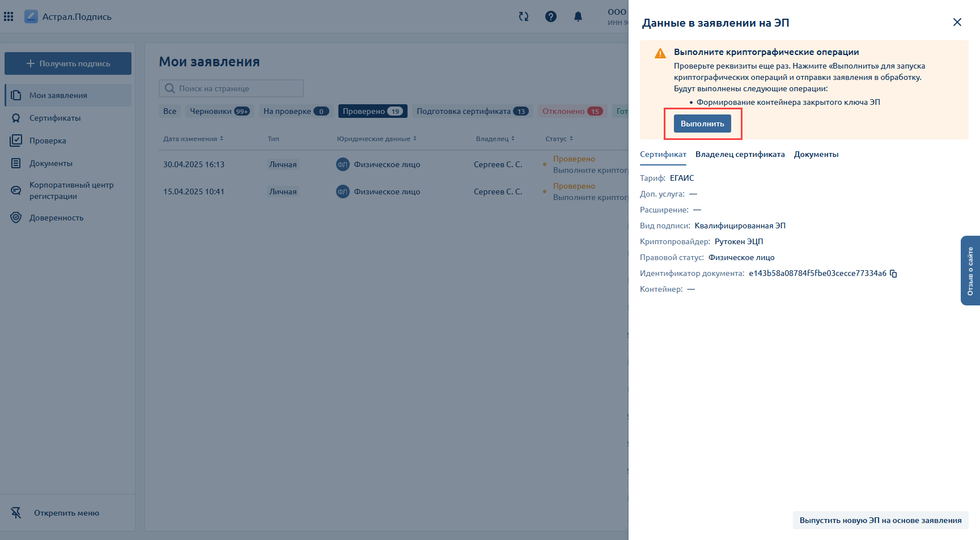Screen dimensions: 980x540
Task: Select the Проверено filter chip
Action: [x=372, y=111]
